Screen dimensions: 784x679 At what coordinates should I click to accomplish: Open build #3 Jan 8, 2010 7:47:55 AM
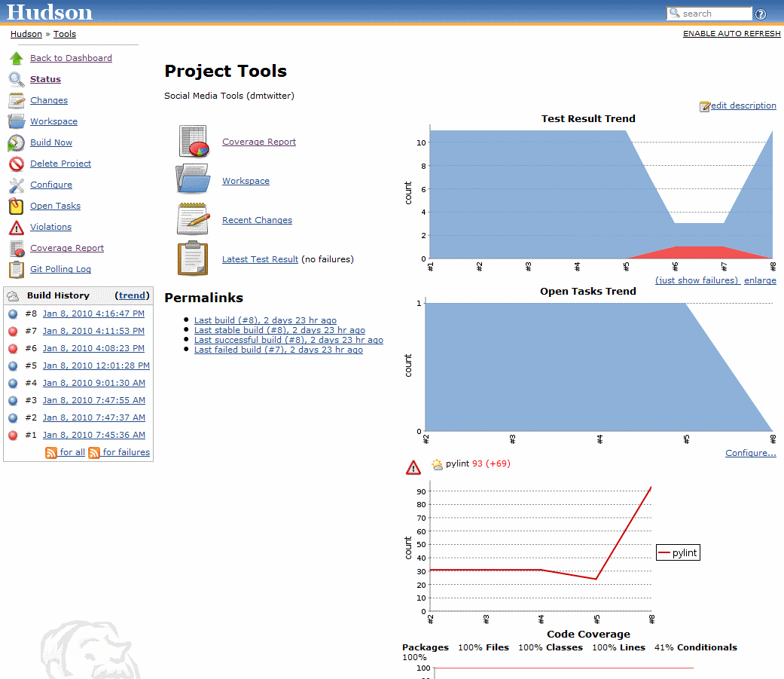point(94,400)
